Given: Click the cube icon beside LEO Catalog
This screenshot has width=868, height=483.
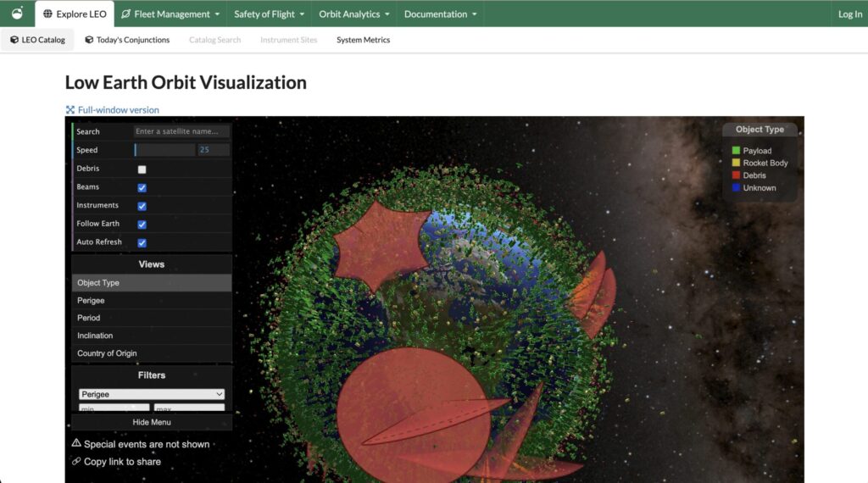Looking at the screenshot, I should coord(14,40).
